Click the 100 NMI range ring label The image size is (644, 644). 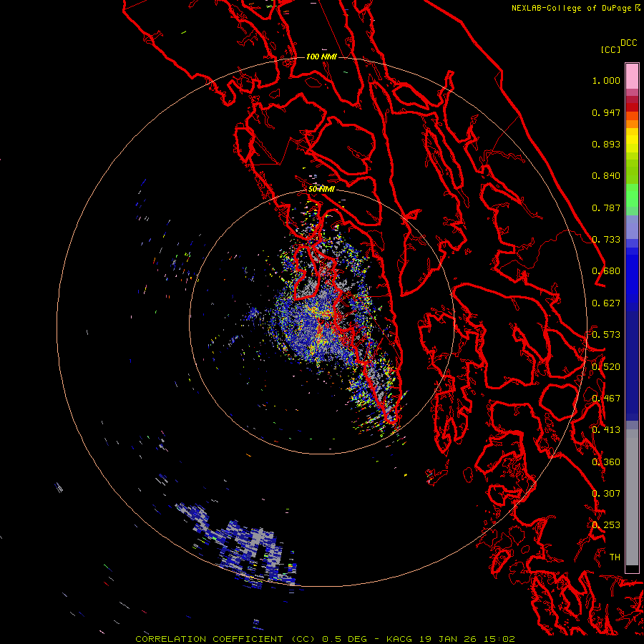[321, 57]
